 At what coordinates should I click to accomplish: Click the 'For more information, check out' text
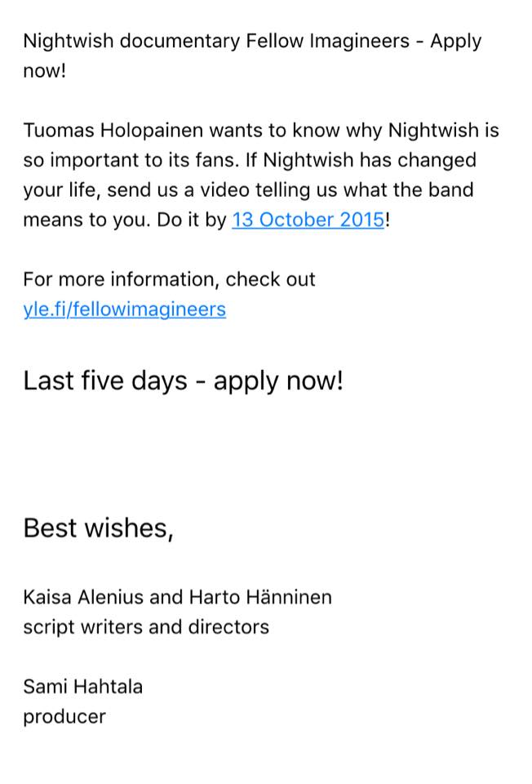[x=169, y=279]
